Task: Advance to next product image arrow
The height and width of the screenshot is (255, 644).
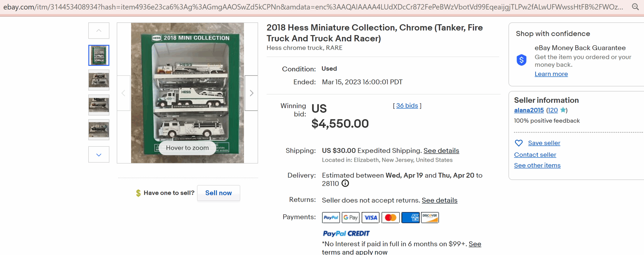Action: point(251,93)
